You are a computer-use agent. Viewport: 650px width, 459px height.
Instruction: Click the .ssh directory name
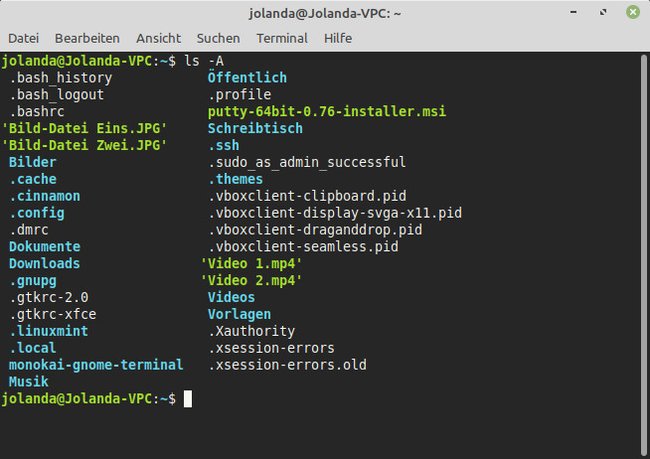(223, 145)
